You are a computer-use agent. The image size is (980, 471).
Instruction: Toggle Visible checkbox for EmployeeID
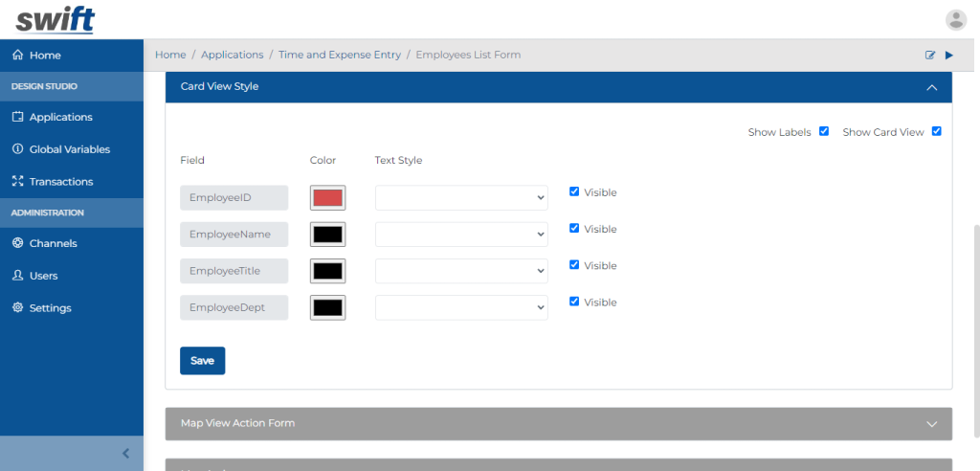pos(574,191)
